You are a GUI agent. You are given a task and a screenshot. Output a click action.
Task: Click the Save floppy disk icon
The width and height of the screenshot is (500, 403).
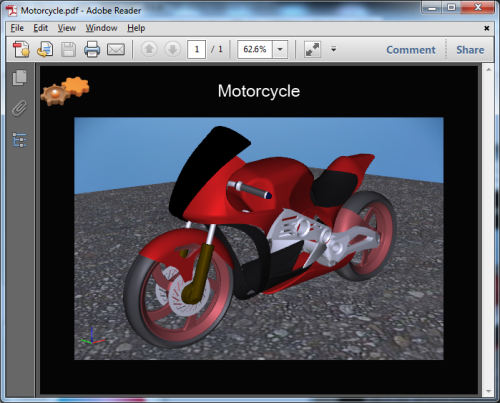click(68, 50)
